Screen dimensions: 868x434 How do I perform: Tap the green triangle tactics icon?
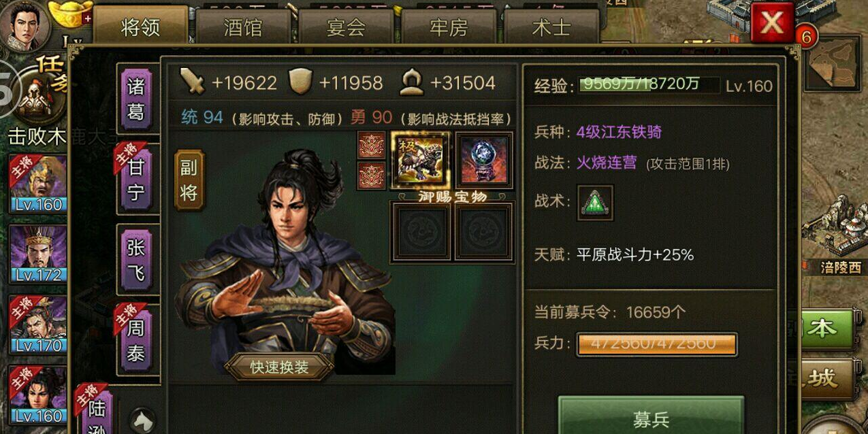595,202
